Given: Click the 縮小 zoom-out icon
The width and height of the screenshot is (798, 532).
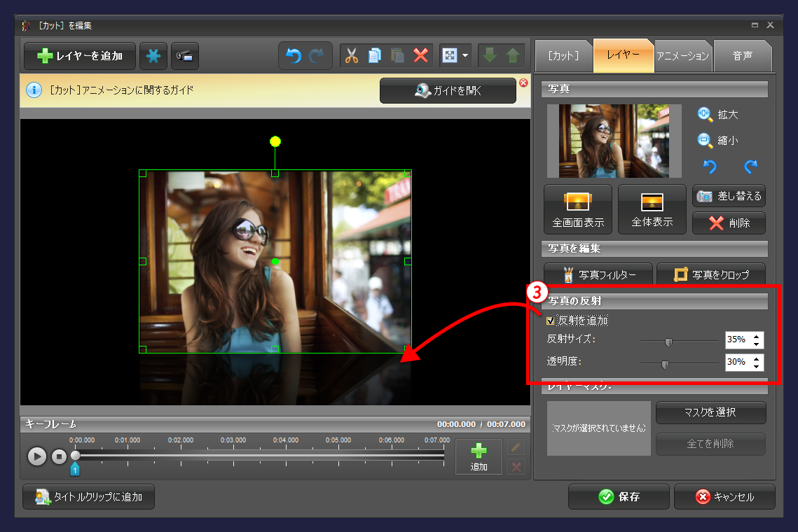Looking at the screenshot, I should 706,140.
